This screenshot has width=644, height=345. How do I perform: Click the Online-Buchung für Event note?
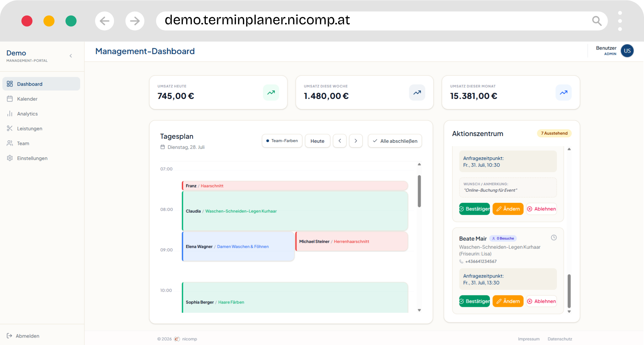(491, 190)
